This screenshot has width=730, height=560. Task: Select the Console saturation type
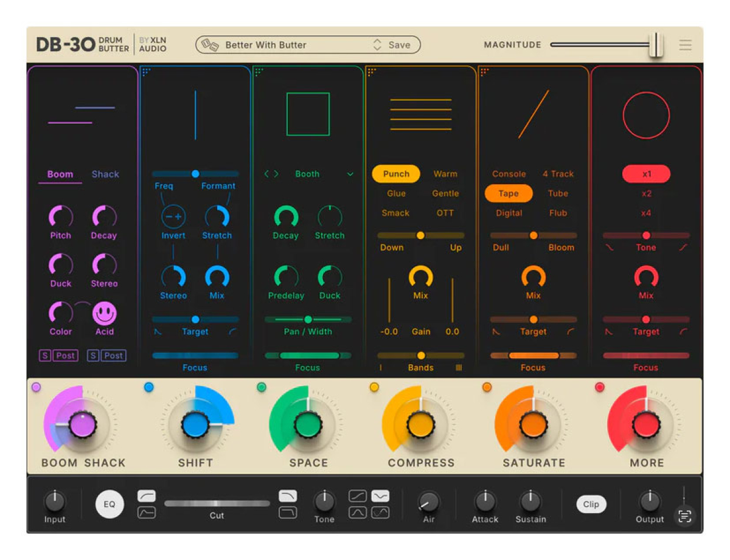point(509,174)
